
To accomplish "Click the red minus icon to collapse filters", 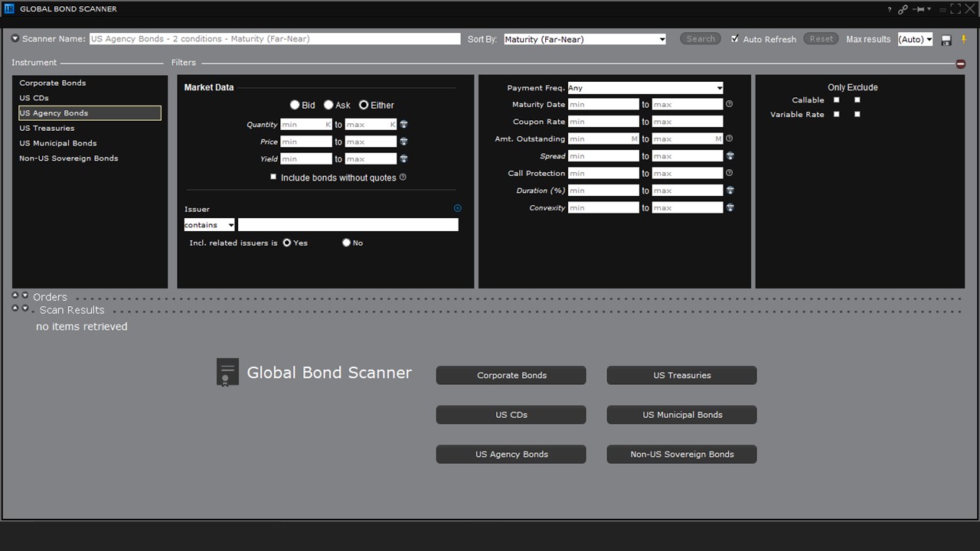I will coord(961,64).
